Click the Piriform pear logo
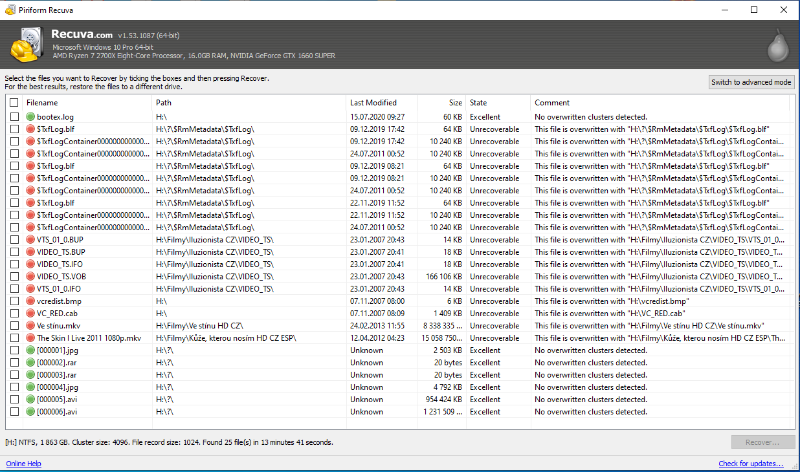Image resolution: width=800 pixels, height=472 pixels. pyautogui.click(x=778, y=46)
